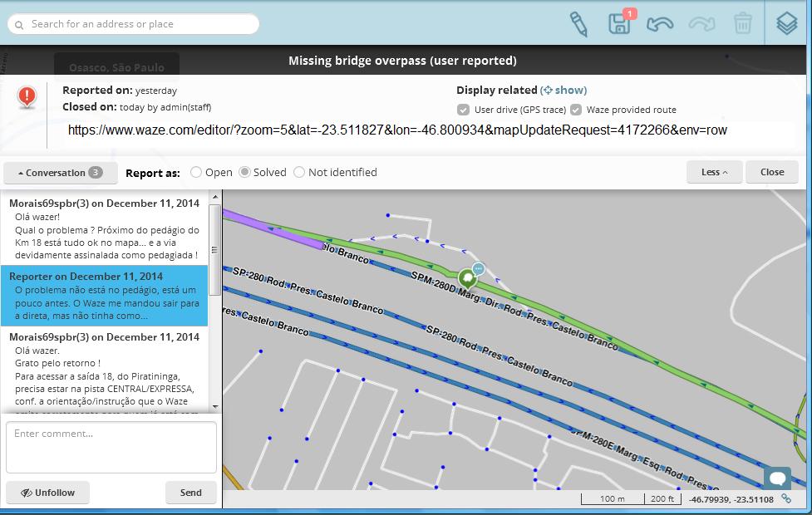The image size is (812, 515).
Task: Toggle User drive GPS trace checkbox
Action: [464, 110]
